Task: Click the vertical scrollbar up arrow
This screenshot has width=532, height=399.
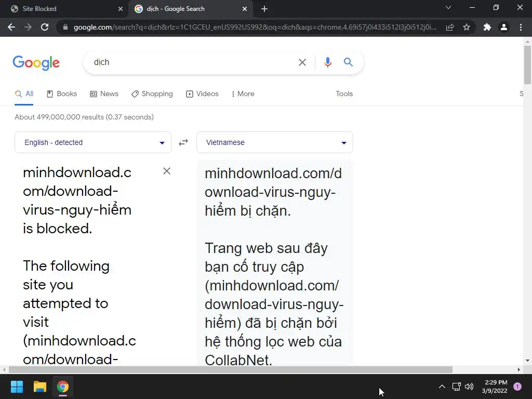Action: (527, 42)
